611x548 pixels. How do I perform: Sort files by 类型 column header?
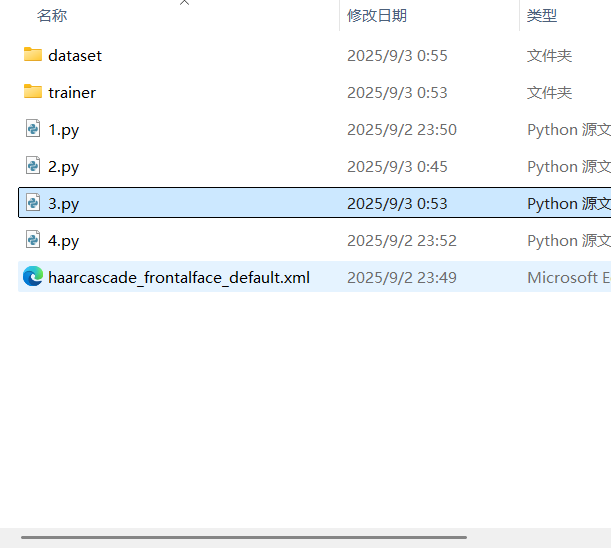click(542, 16)
